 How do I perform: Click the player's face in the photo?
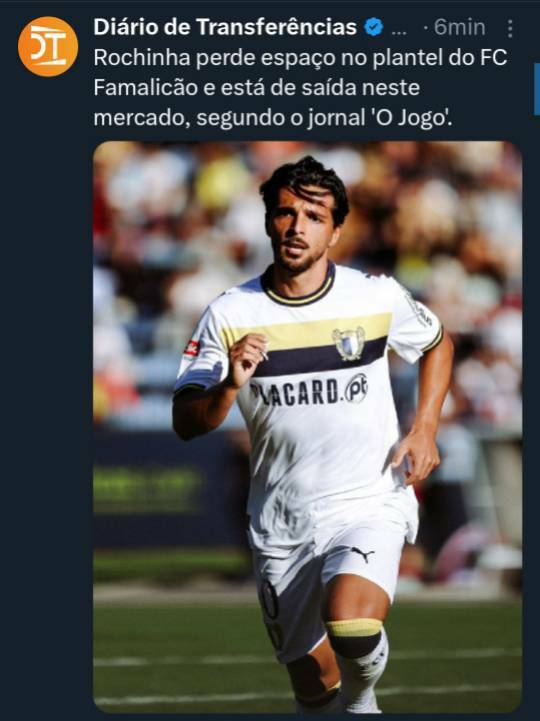[299, 229]
